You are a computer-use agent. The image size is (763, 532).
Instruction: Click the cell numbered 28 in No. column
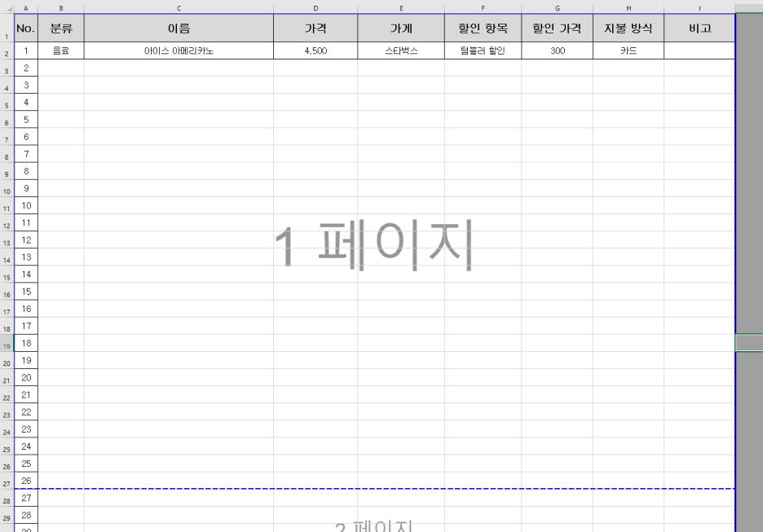coord(26,515)
